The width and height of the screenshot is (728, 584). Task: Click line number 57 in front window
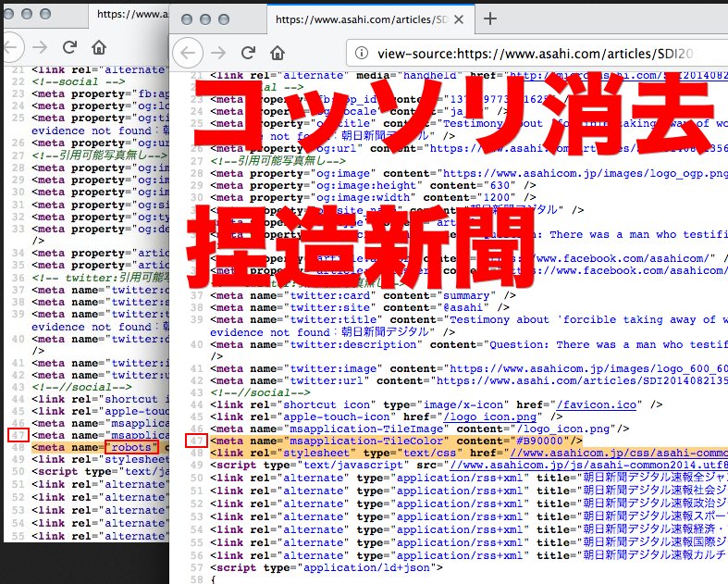click(x=197, y=567)
